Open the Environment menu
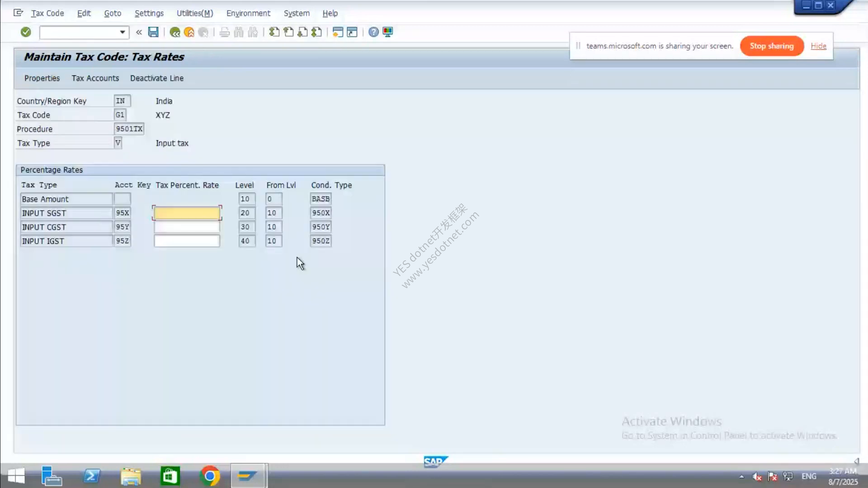 click(248, 14)
